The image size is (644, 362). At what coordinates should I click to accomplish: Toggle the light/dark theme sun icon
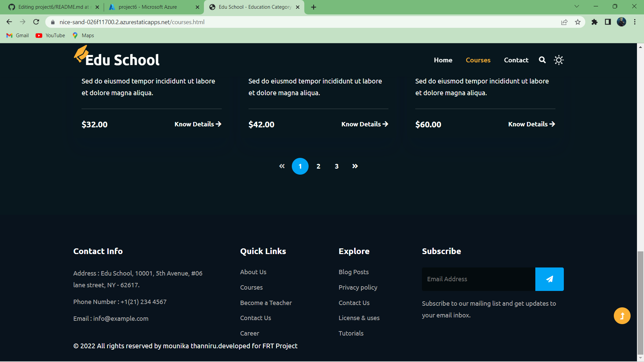click(x=558, y=60)
